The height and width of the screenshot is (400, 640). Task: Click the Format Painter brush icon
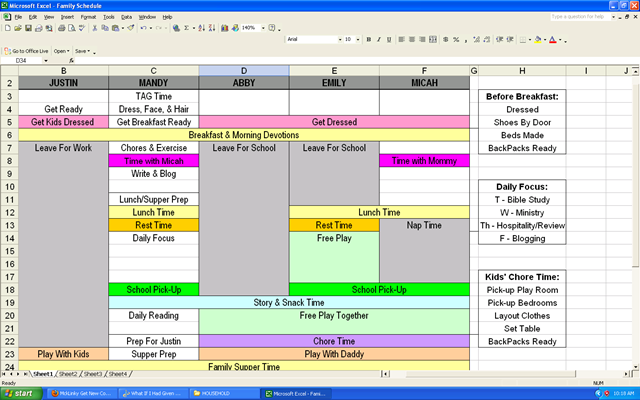click(131, 28)
